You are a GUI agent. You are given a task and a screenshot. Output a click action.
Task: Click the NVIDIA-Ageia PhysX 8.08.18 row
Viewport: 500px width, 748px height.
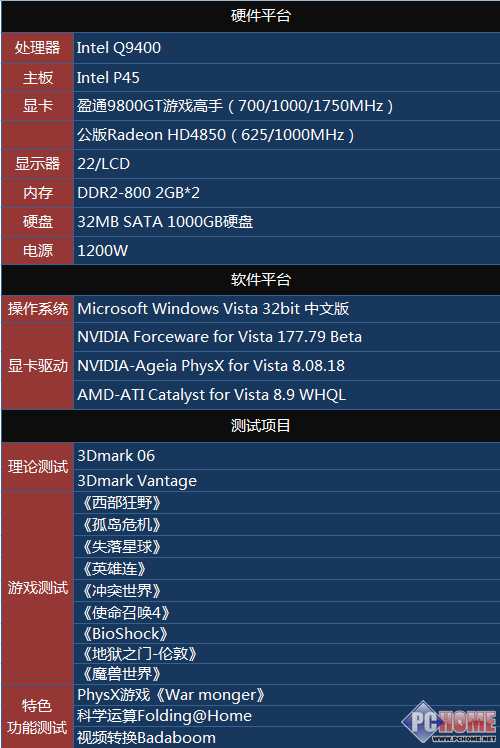(287, 366)
